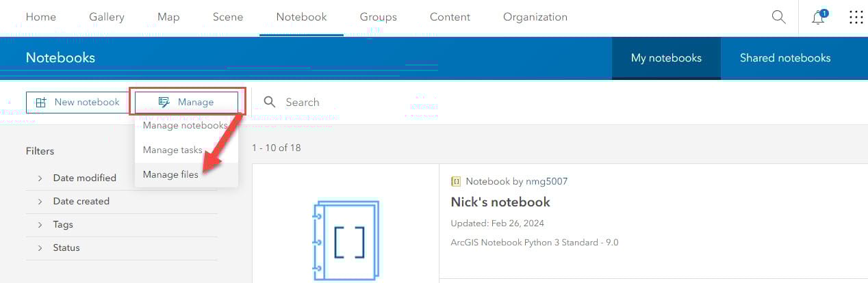Open the search magnifier in top bar
868x283 pixels.
click(778, 17)
